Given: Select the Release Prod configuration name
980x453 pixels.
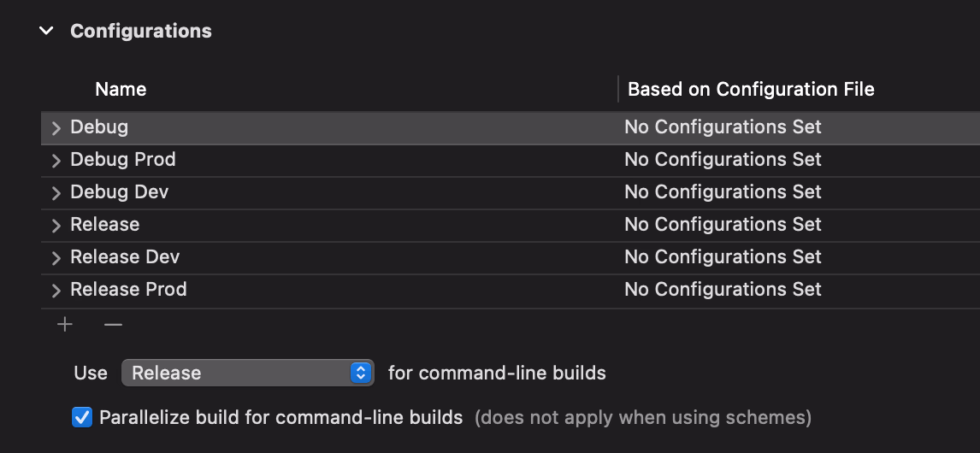Looking at the screenshot, I should pos(128,290).
